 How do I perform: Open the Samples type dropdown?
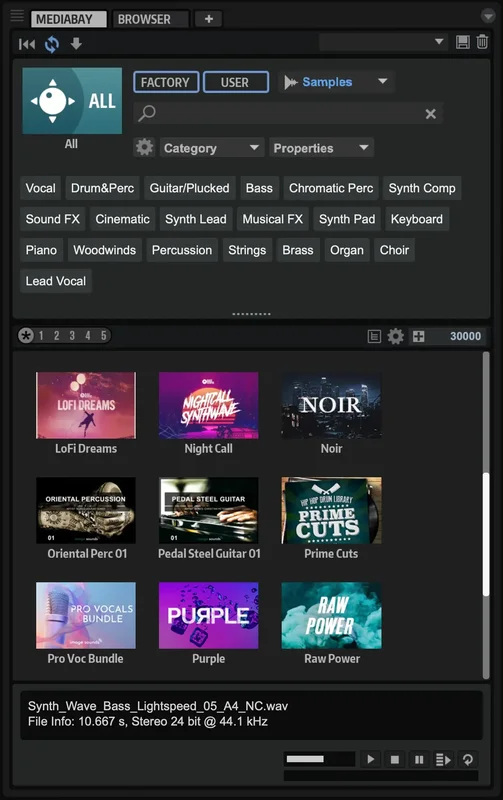(337, 82)
